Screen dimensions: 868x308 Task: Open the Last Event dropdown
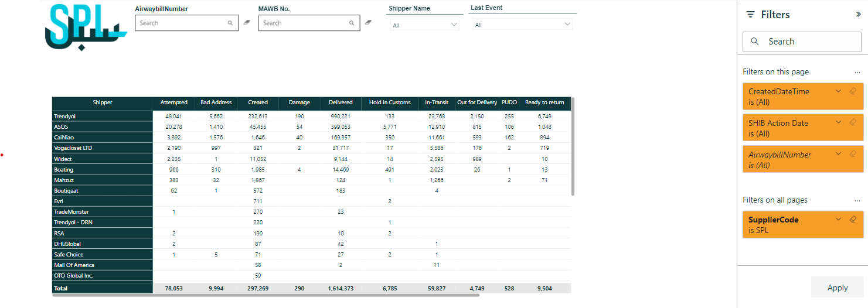[x=522, y=25]
